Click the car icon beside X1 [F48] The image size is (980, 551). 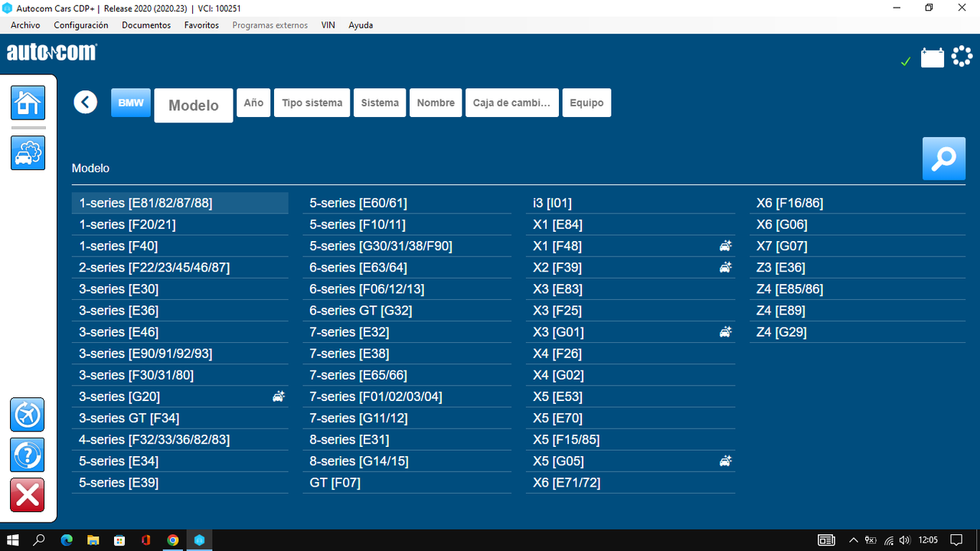click(725, 246)
